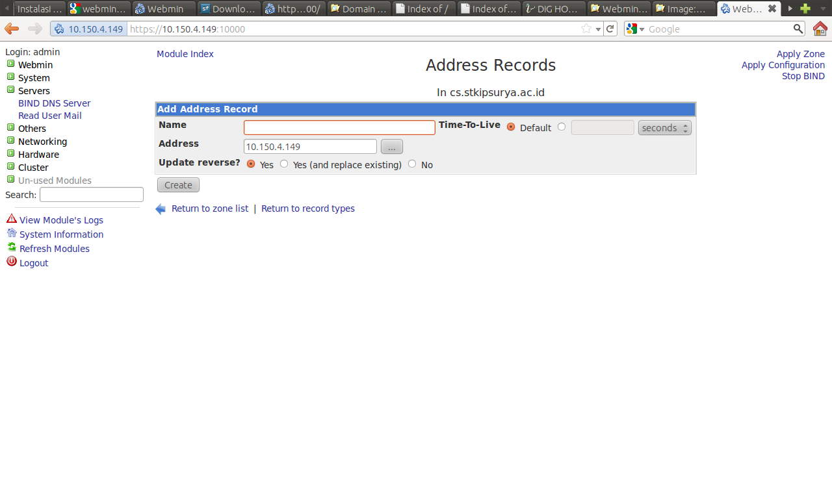The image size is (832, 504).
Task: Go back using the browser back arrow
Action: [x=12, y=29]
